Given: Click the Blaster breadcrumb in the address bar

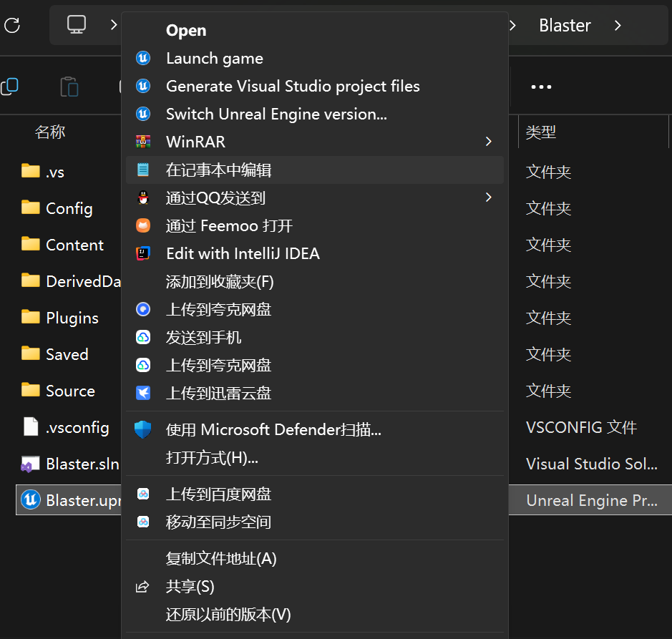Looking at the screenshot, I should pyautogui.click(x=565, y=25).
